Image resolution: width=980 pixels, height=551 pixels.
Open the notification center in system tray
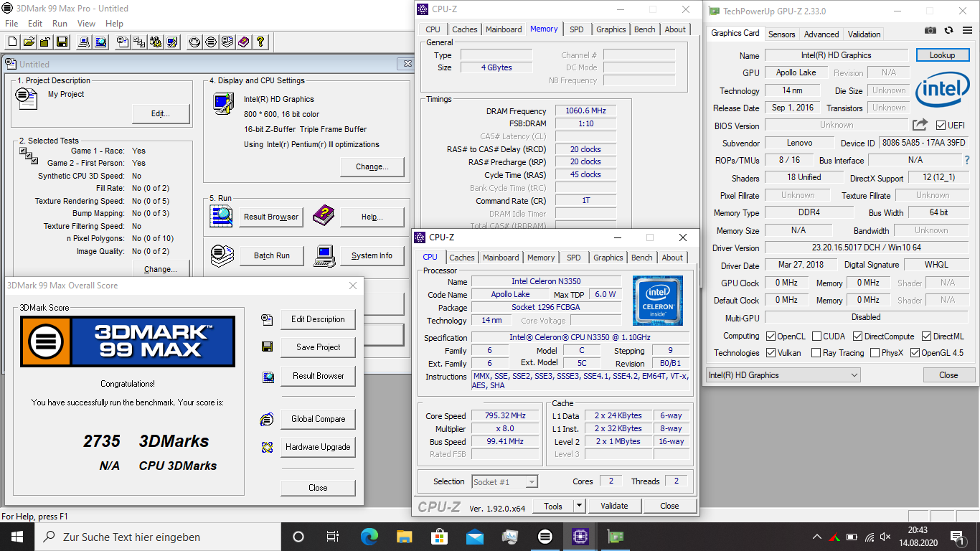(x=957, y=536)
